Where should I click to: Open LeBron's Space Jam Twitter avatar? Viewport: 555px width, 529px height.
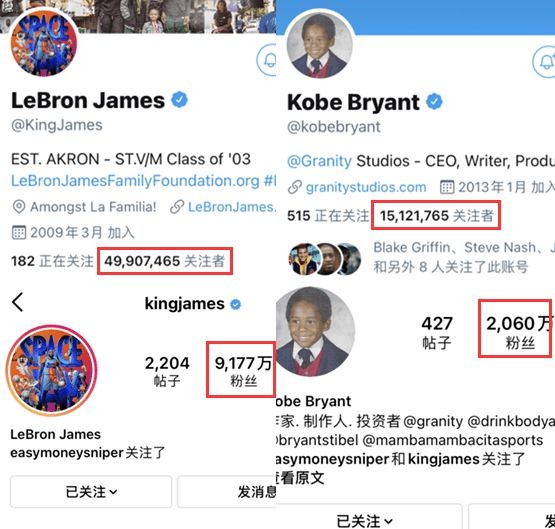(x=44, y=44)
